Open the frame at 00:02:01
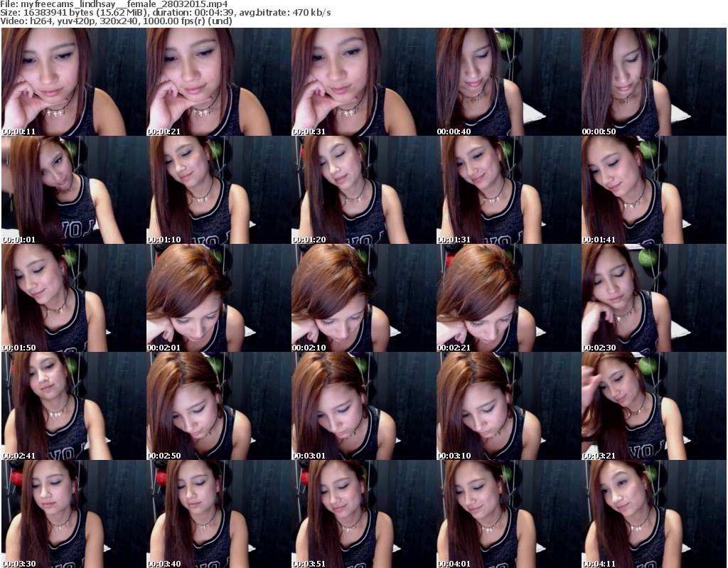728x568 pixels. coord(219,298)
